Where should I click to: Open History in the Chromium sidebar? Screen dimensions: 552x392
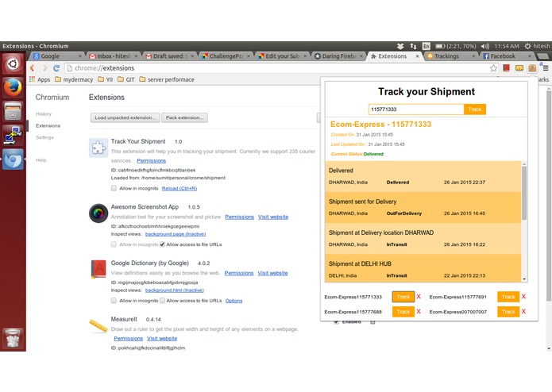[44, 114]
